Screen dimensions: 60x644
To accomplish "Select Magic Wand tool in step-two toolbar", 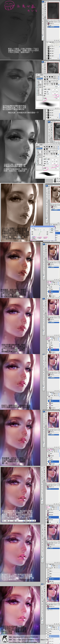I will [43, 67].
